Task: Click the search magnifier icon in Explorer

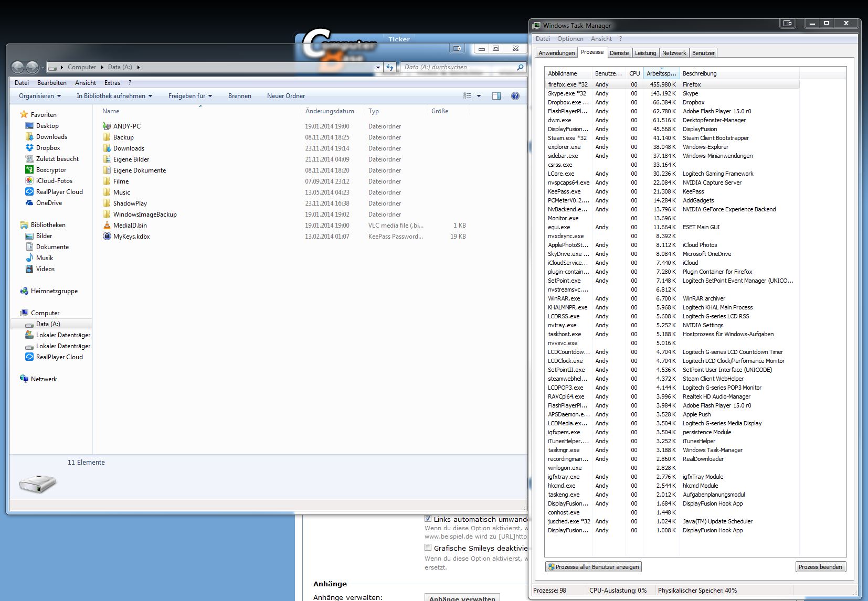Action: [x=520, y=67]
